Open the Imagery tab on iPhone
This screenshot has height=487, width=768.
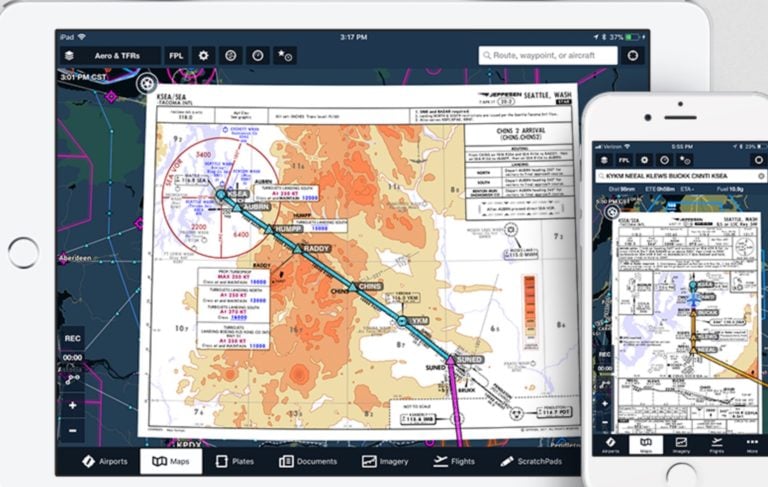pos(681,445)
